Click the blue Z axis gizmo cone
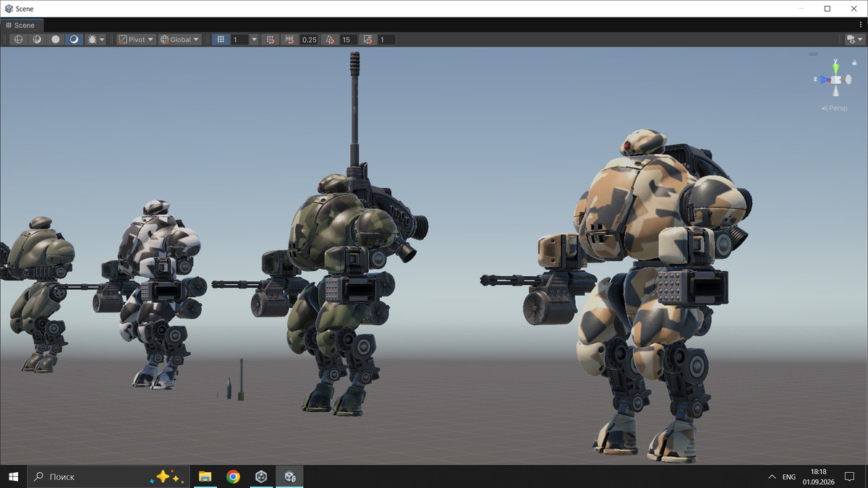Viewport: 868px width, 488px height. [823, 80]
